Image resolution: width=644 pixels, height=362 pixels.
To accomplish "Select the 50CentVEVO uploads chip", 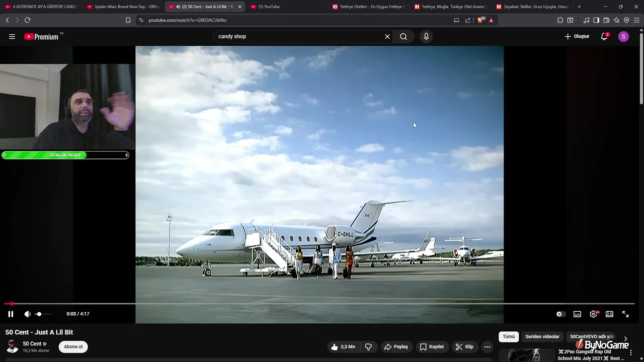I will point(592,336).
